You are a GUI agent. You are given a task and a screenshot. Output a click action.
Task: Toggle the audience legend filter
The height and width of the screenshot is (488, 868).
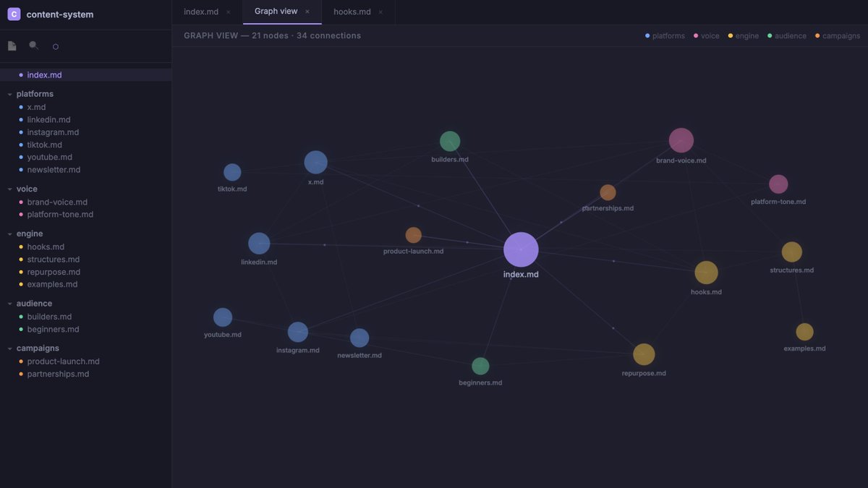click(x=787, y=35)
